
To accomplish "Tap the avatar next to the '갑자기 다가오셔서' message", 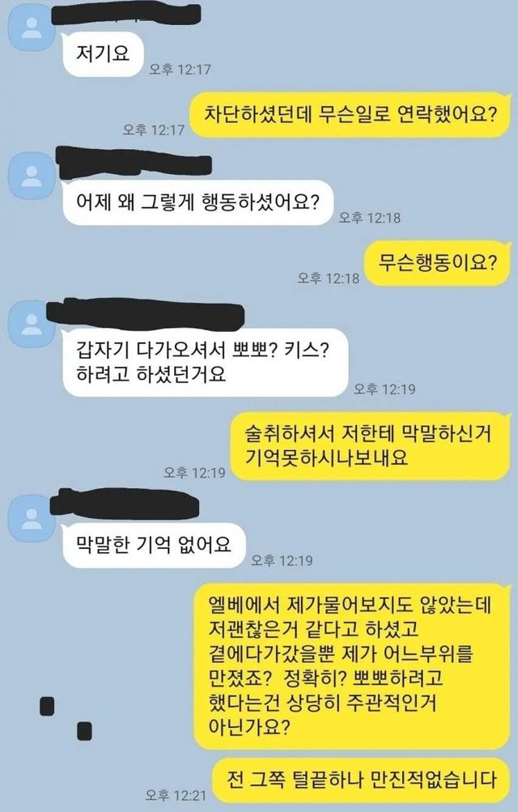I will point(32,324).
